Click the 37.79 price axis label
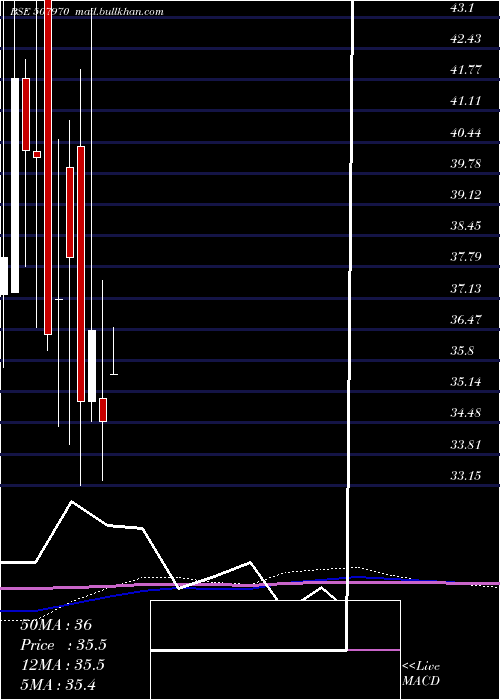The height and width of the screenshot is (700, 500). pos(466,257)
